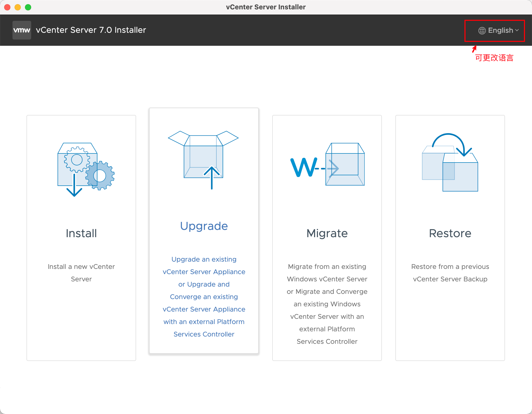Click the macOS green zoom button
532x414 pixels.
pyautogui.click(x=28, y=7)
